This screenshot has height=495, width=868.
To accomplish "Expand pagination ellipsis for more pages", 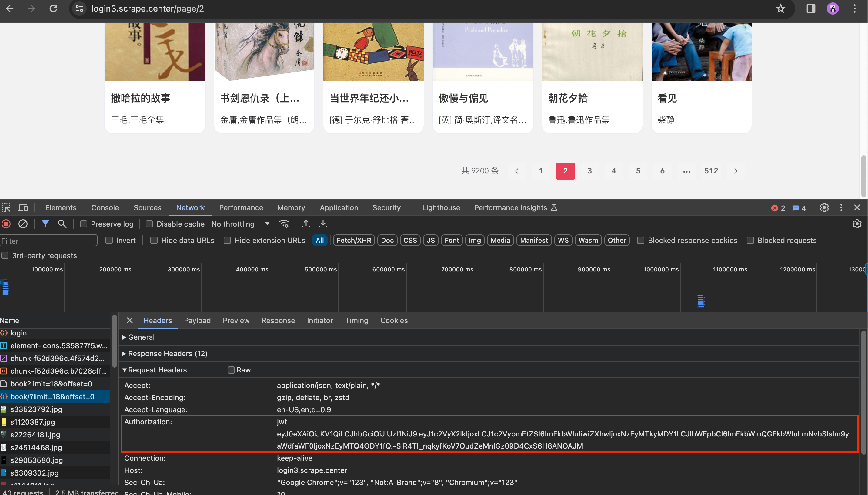I will (686, 171).
